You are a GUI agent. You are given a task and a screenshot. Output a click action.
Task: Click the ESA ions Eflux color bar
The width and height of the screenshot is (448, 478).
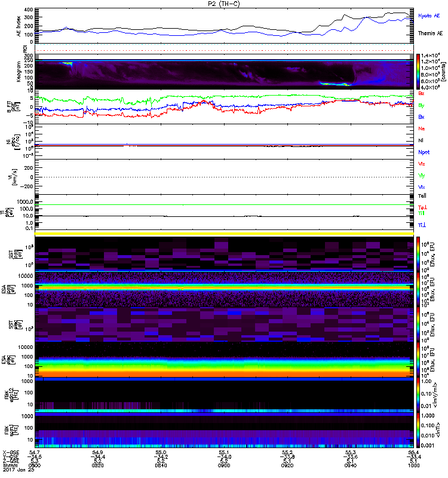coord(418,289)
